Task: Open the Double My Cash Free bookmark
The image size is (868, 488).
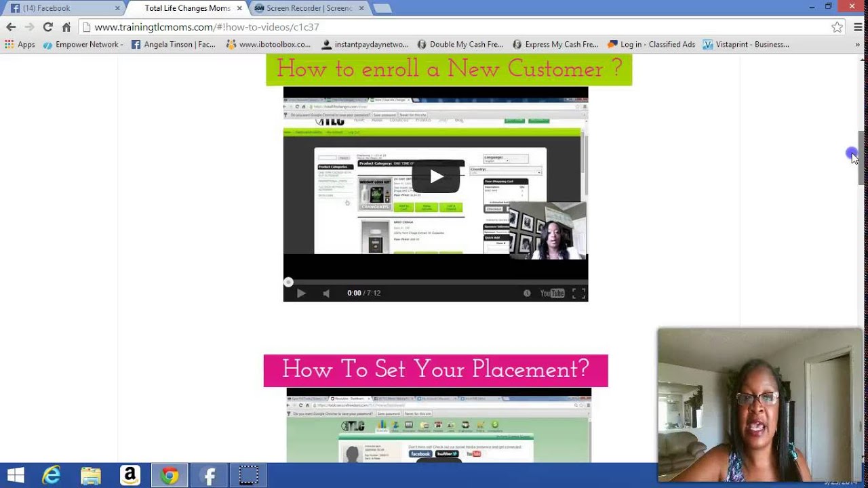Action: [x=460, y=44]
